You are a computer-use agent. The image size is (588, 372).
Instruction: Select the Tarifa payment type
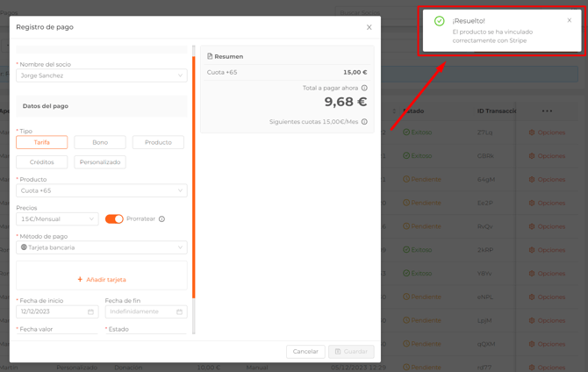click(x=41, y=142)
